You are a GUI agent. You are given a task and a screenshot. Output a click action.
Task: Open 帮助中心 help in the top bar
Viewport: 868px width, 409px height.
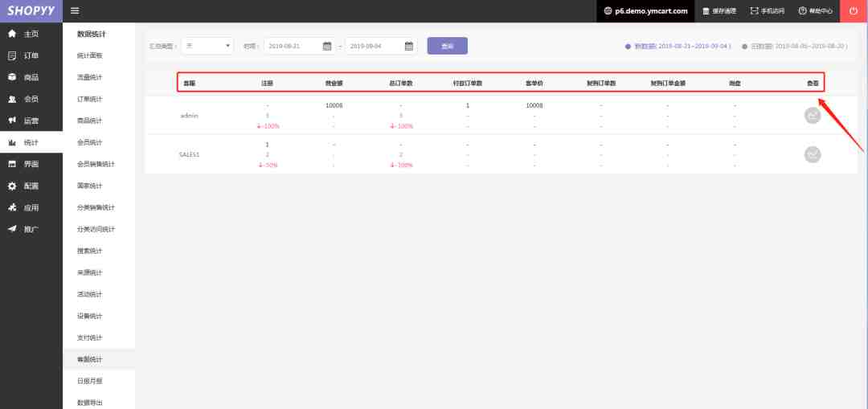(x=815, y=10)
